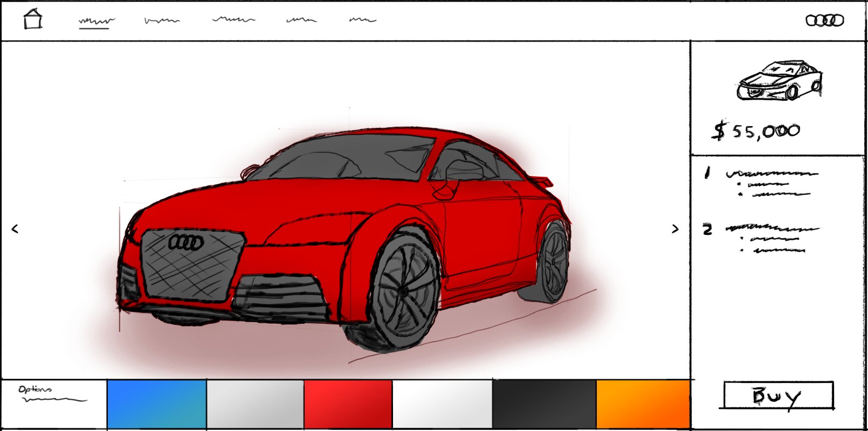The image size is (868, 431).
Task: Select numbered item 2 heading in the side panel
Action: pos(772,228)
